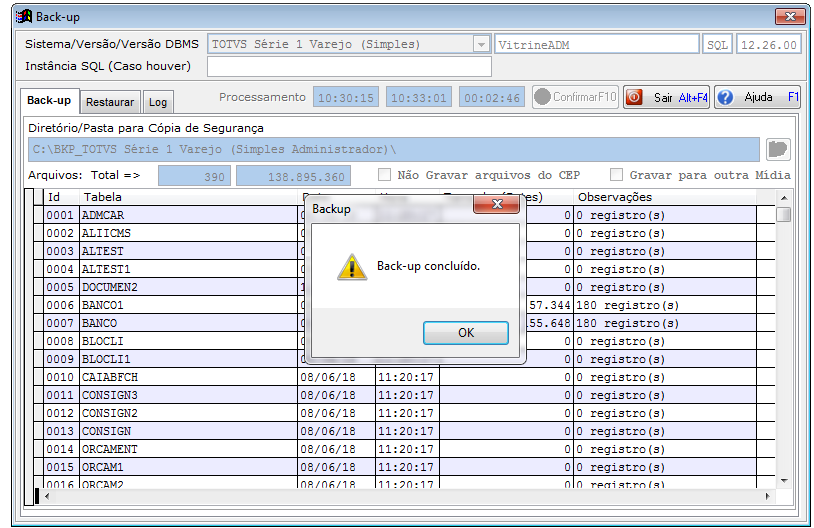The height and width of the screenshot is (528, 814).
Task: Confirm the Backup dialog with OK
Action: click(x=466, y=333)
